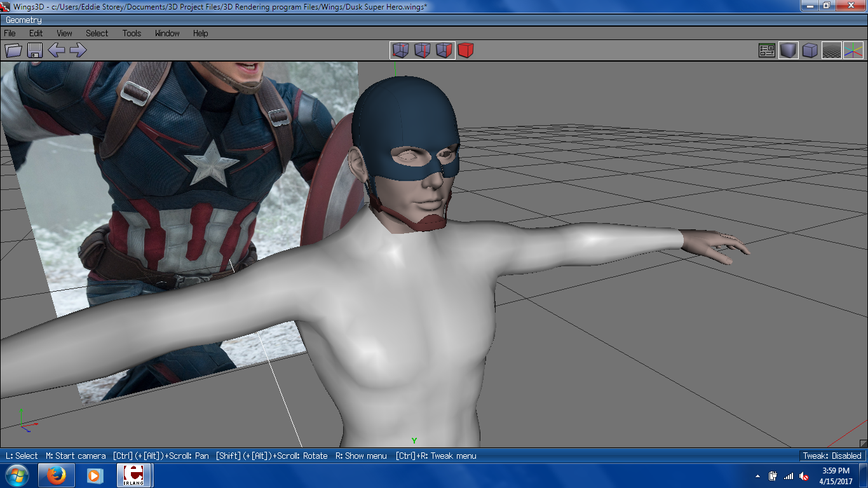Expand the View menu
The height and width of the screenshot is (488, 868).
tap(64, 33)
